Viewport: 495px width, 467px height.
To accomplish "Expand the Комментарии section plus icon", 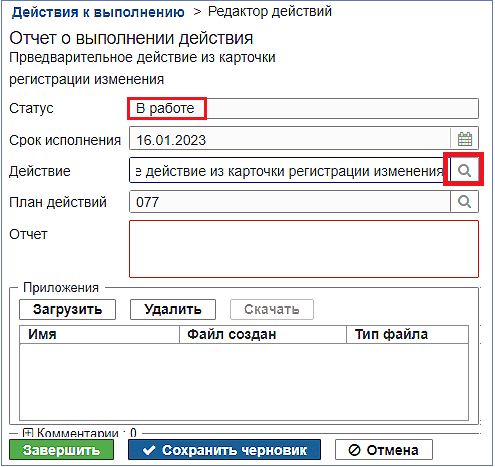I will pos(28,433).
